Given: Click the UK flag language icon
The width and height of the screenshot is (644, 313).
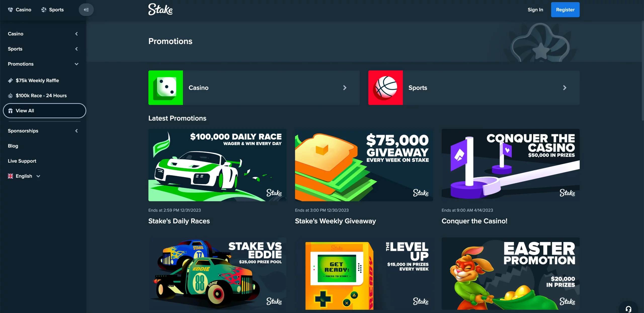Looking at the screenshot, I should coord(10,176).
